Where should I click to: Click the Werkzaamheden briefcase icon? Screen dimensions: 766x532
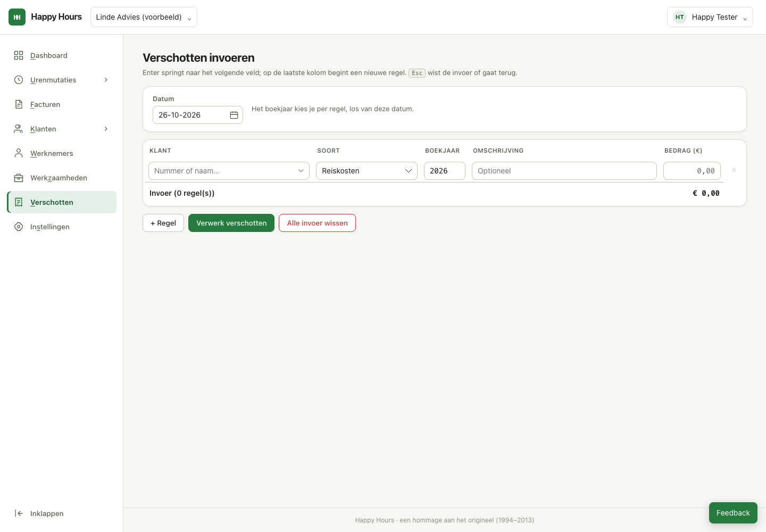click(x=19, y=178)
